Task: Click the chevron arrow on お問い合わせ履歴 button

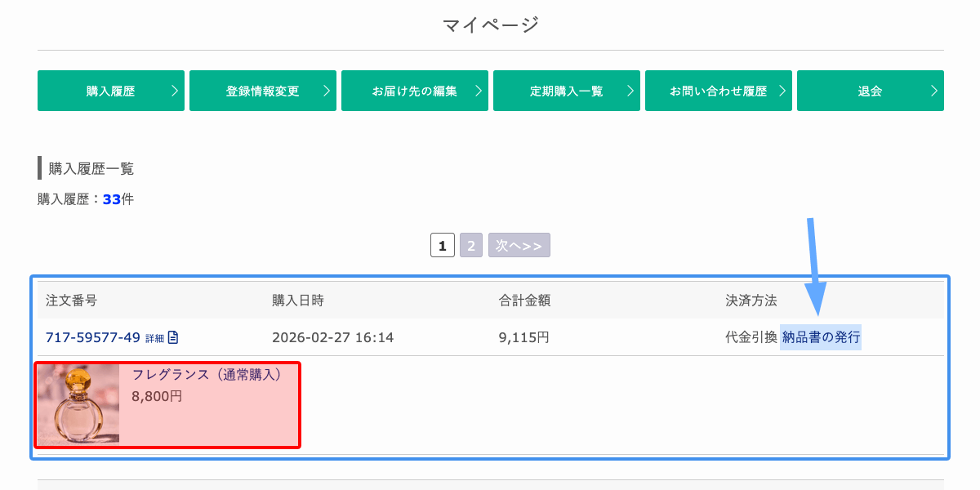Action: tap(782, 91)
